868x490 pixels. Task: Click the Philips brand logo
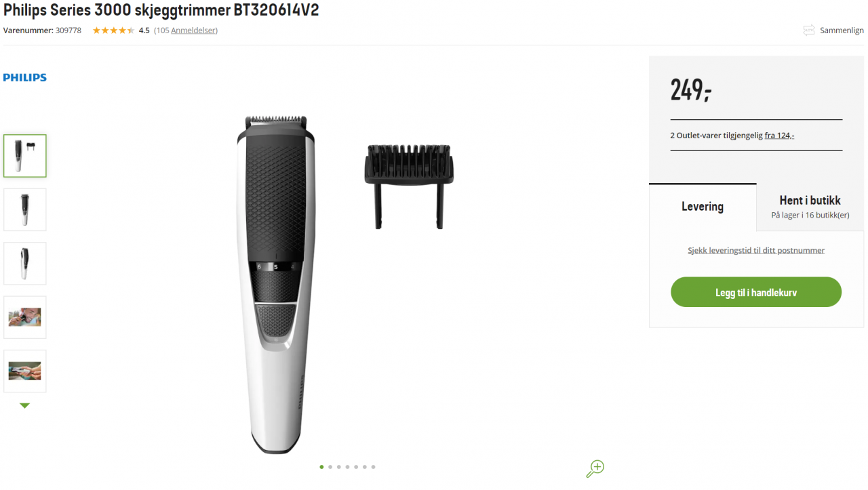25,78
